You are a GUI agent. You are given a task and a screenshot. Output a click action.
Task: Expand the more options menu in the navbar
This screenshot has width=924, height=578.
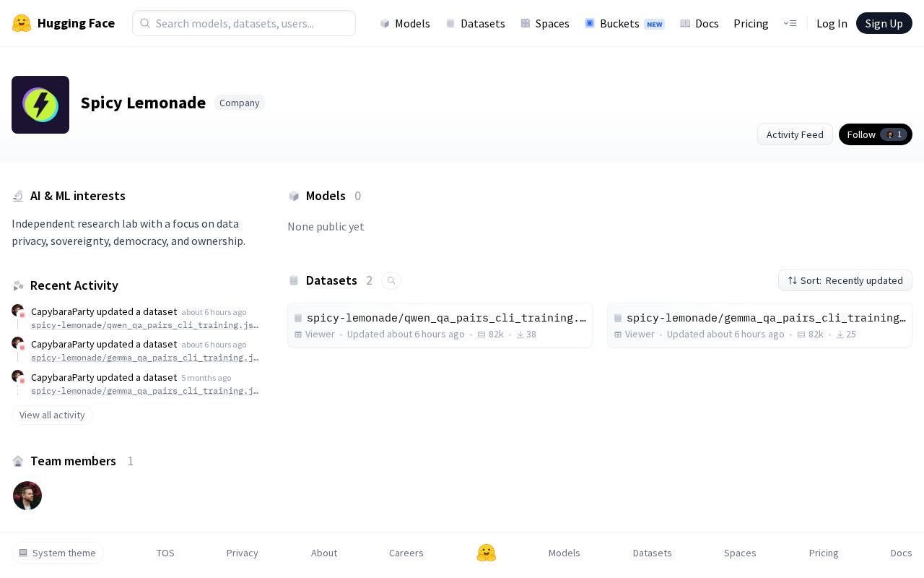(790, 23)
